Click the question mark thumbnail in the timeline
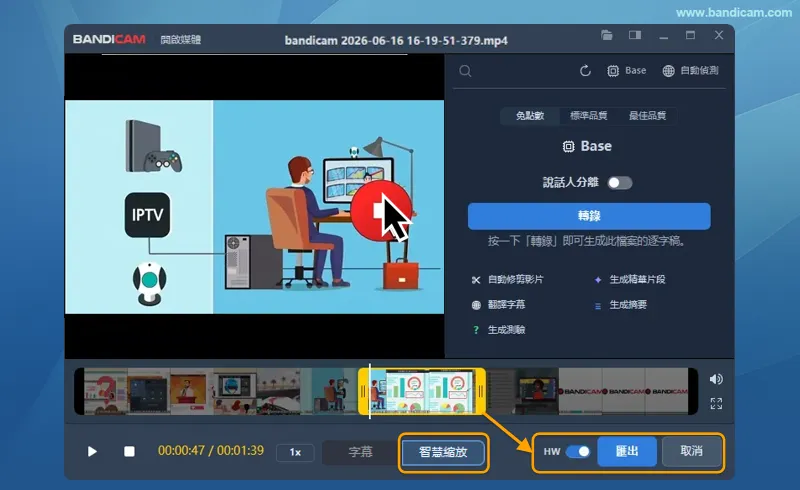The height and width of the screenshot is (490, 800). (106, 391)
